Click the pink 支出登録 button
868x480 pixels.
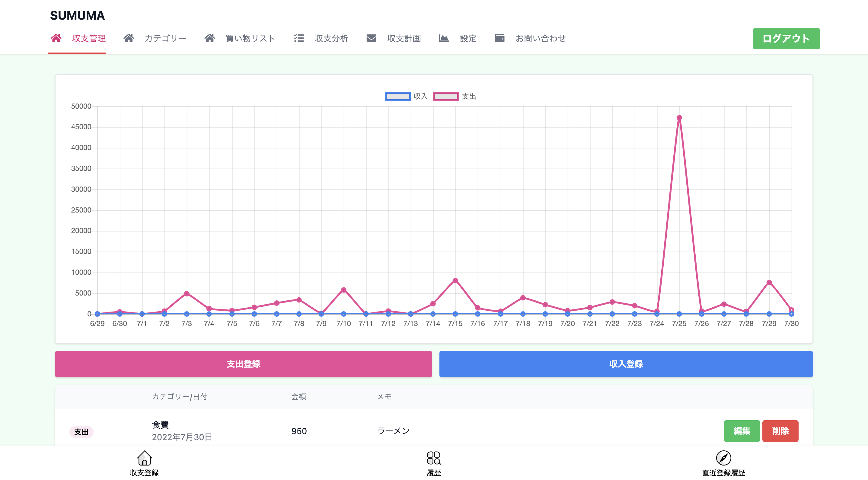[243, 364]
